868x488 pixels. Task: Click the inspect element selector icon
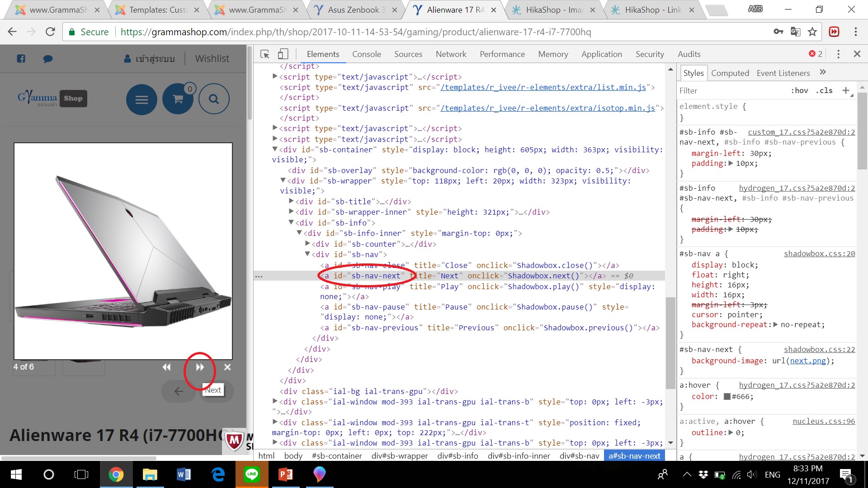click(265, 54)
